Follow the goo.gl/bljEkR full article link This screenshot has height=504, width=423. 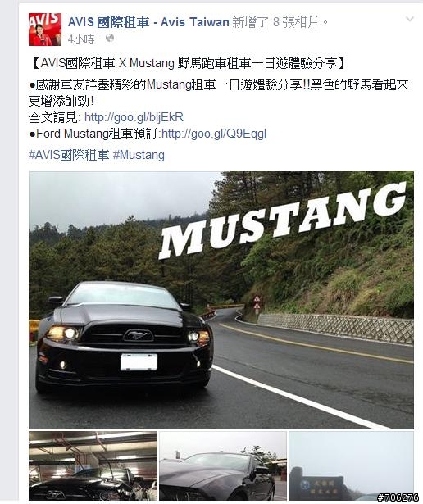tap(134, 117)
